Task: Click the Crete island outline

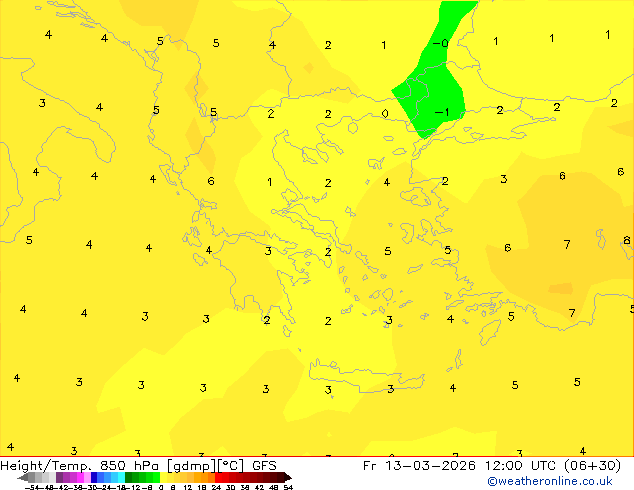Action: click(366, 376)
